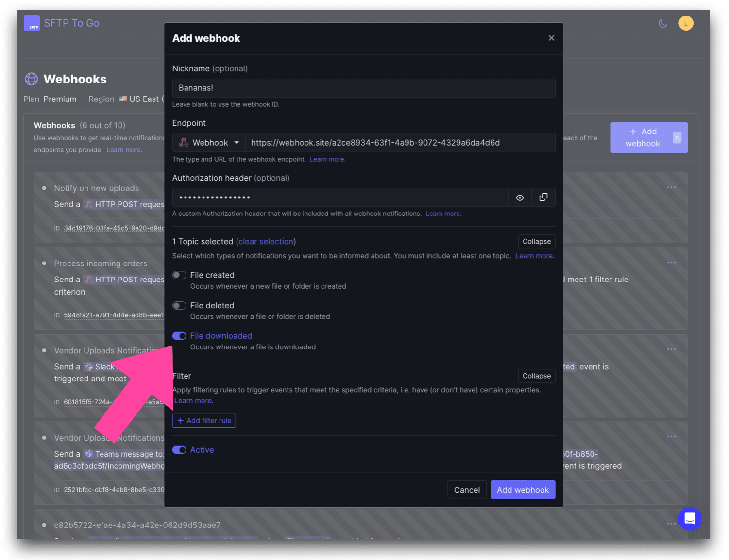
Task: Open the chat support bubble
Action: point(690,519)
